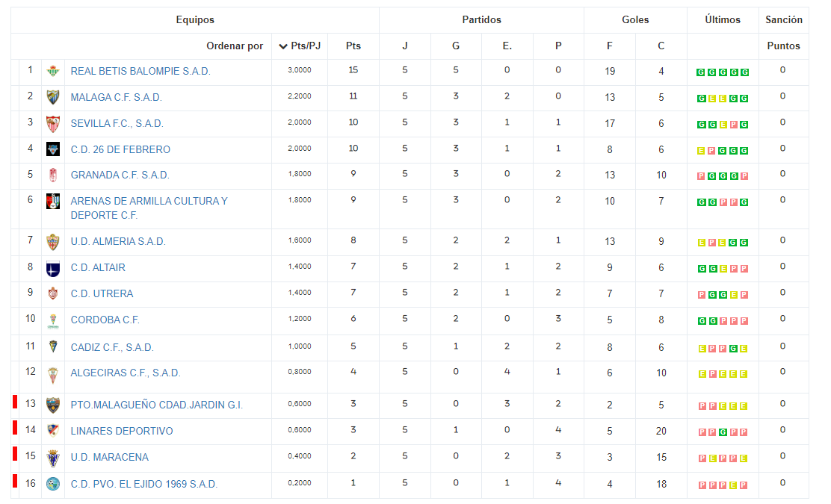Click Malaga points value 11
831x504 pixels.
pos(353,96)
